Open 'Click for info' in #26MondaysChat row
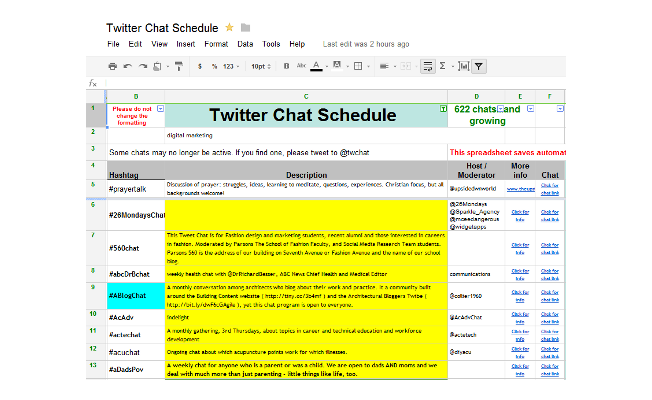The image size is (652, 400). 520,215
